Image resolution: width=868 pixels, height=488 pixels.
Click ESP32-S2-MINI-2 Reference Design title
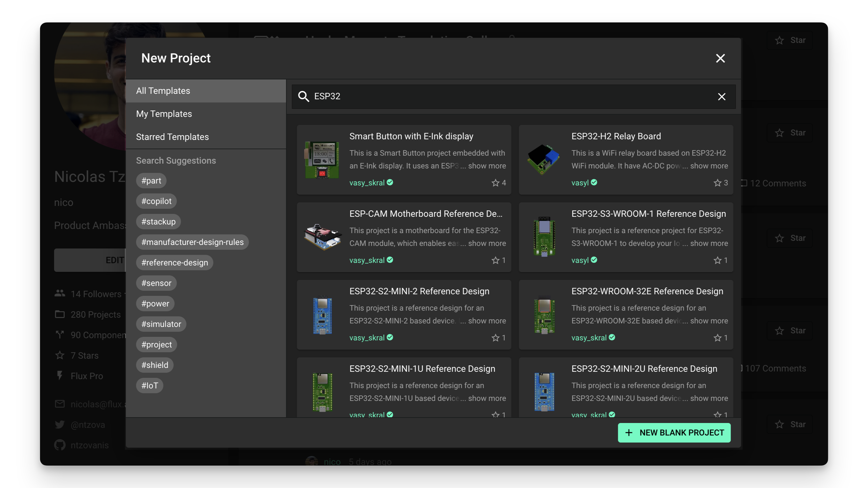(x=419, y=291)
